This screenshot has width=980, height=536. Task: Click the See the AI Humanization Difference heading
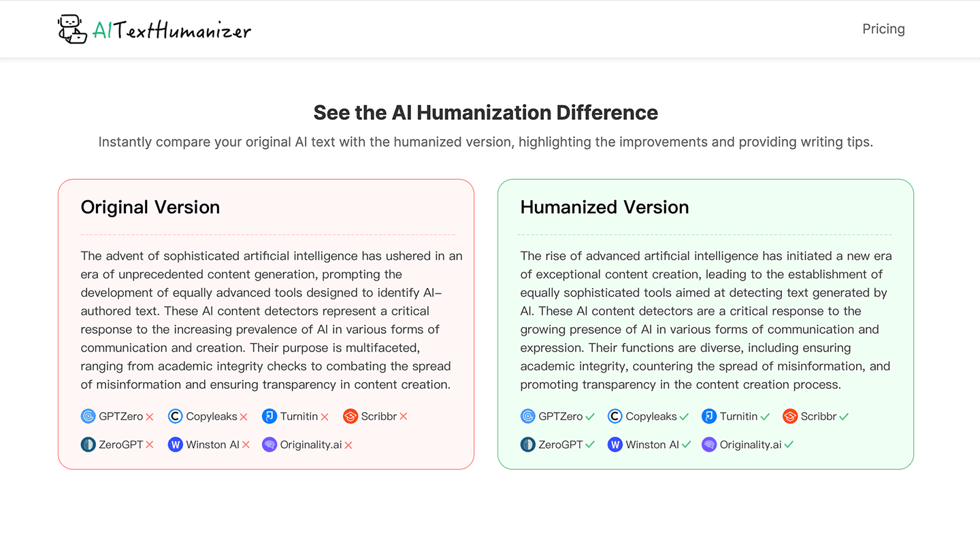click(x=485, y=112)
